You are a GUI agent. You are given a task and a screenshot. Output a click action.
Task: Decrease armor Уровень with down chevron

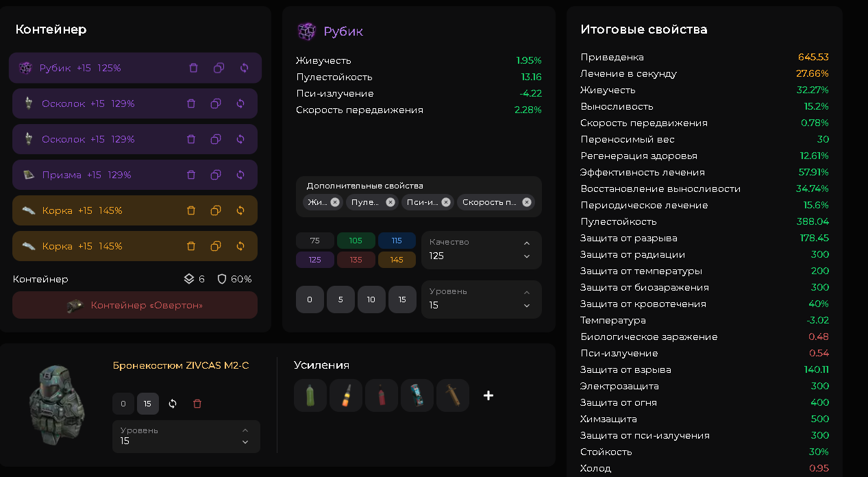tap(245, 443)
